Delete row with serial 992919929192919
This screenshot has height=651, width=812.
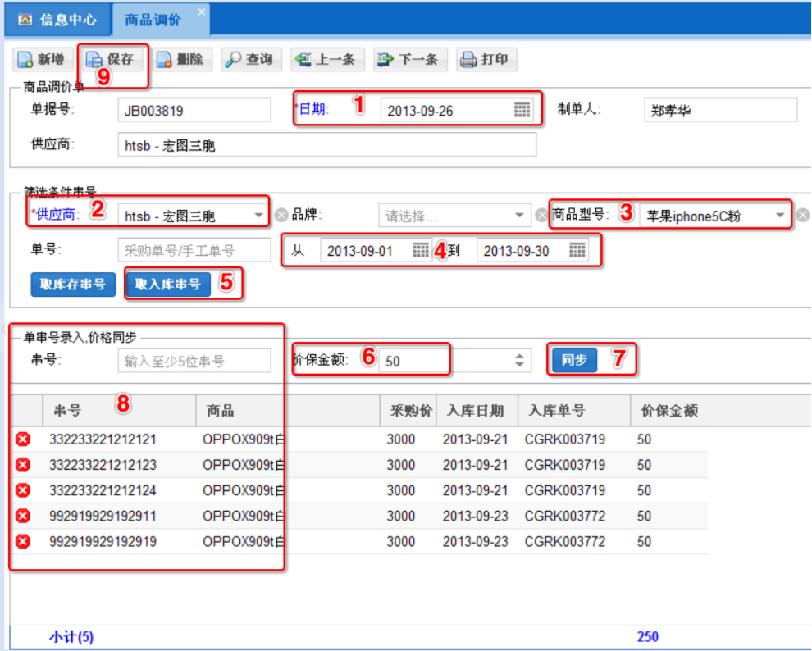coord(23,542)
